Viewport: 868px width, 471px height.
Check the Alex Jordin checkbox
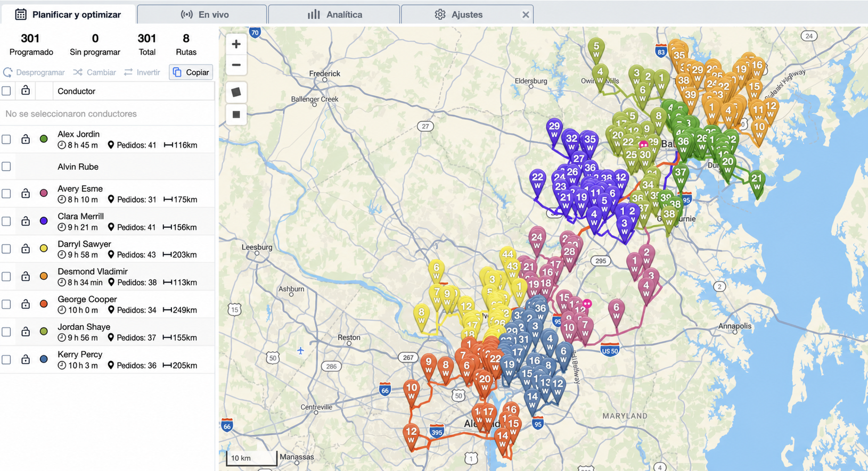tap(6, 139)
